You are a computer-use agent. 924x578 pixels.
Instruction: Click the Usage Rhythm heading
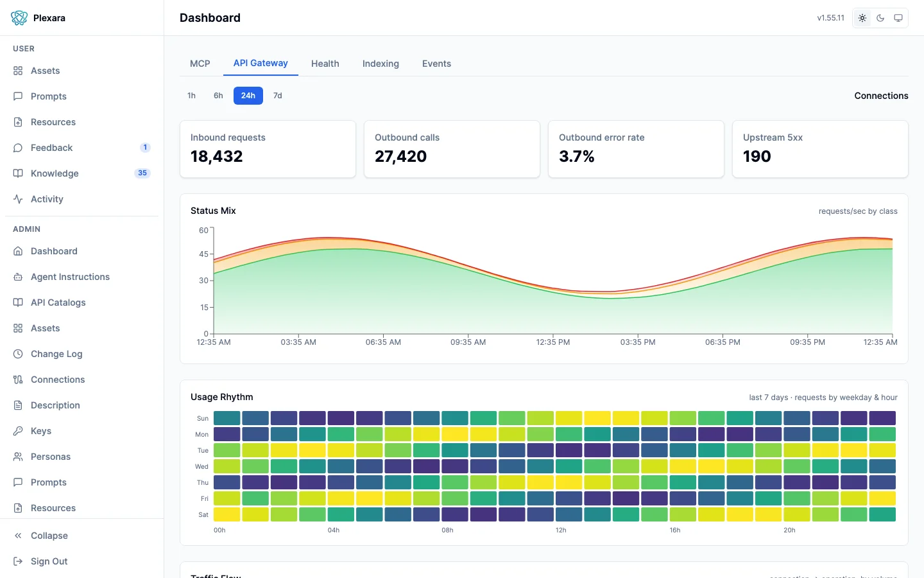coord(222,397)
